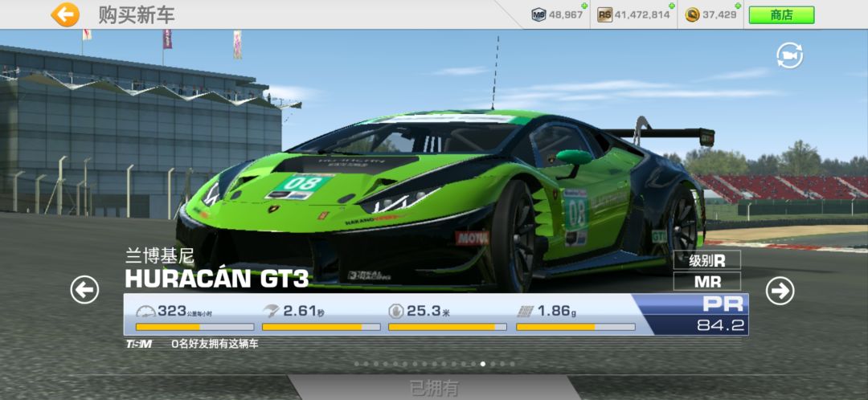Switch camera view with the camera icon

pos(789,55)
